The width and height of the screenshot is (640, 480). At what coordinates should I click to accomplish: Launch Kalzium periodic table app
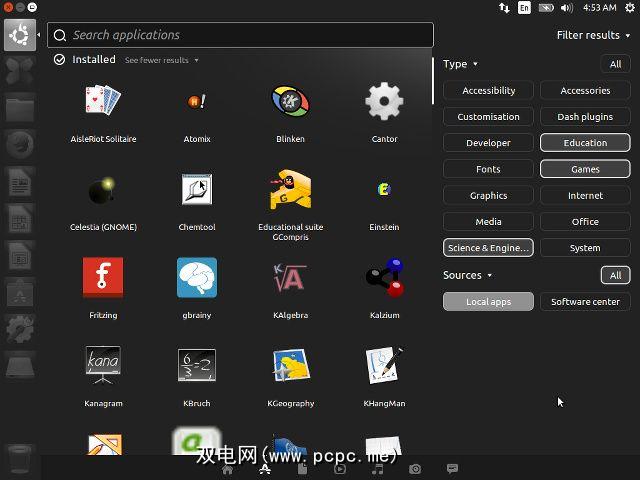pos(384,288)
